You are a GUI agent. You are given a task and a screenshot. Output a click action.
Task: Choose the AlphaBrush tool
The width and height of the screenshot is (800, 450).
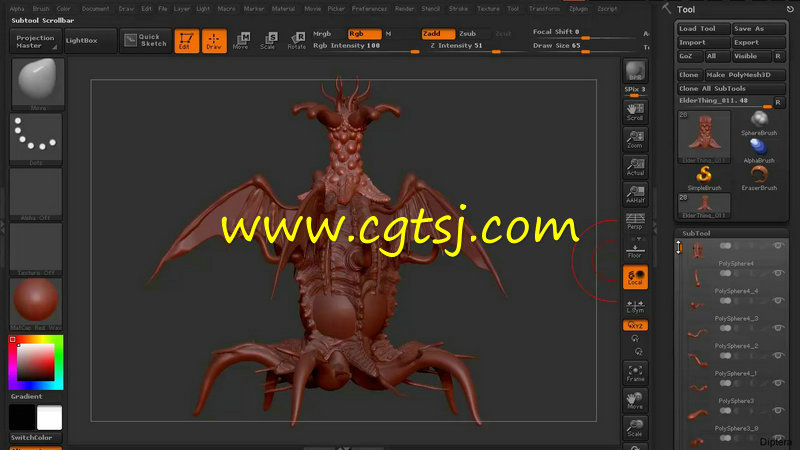click(x=759, y=151)
